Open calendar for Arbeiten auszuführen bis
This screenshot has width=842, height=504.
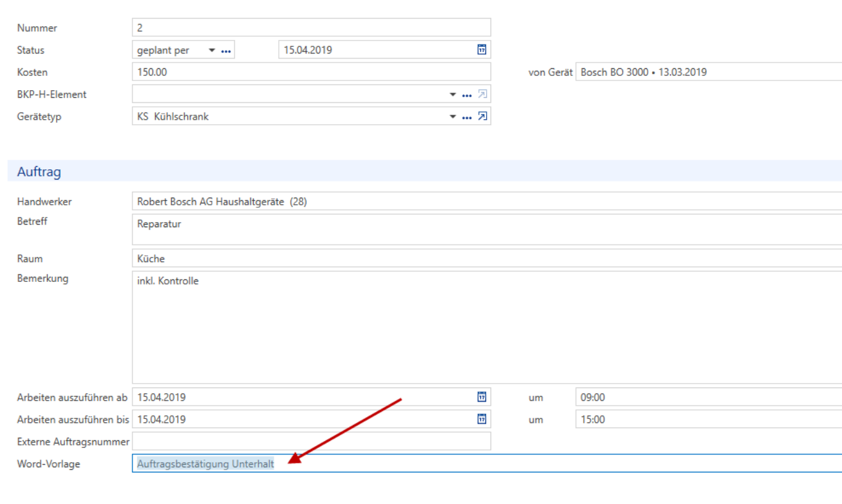tap(482, 419)
